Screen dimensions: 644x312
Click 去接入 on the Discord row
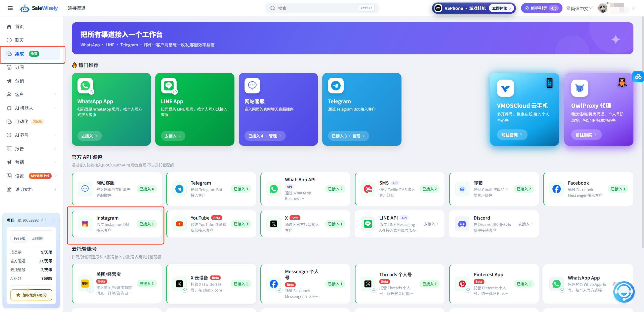[x=526, y=224]
